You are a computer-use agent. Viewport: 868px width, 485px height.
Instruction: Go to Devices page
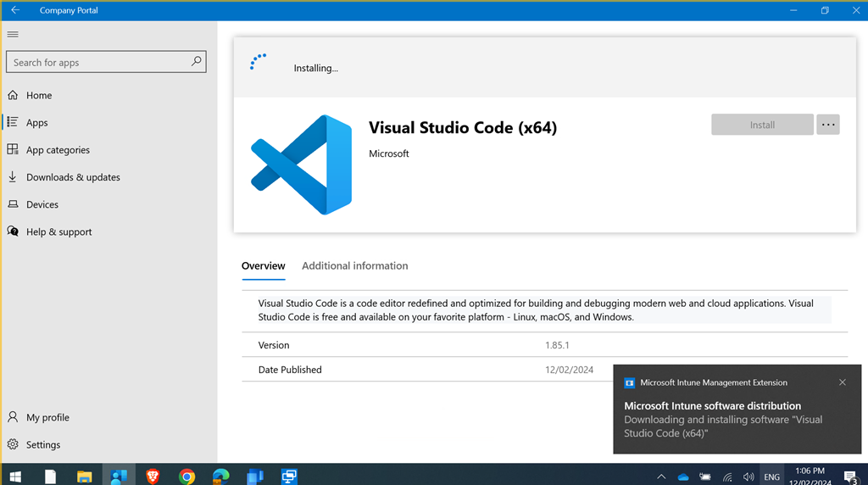click(42, 204)
